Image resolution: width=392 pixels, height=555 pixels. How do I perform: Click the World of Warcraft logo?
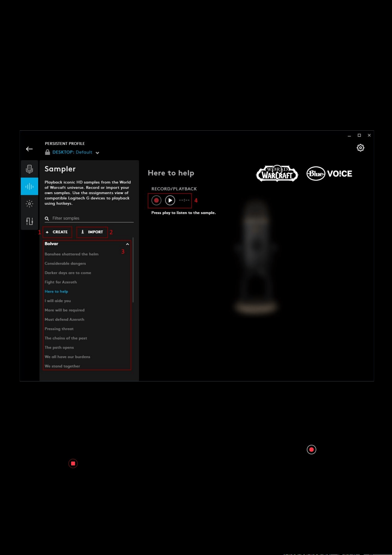click(x=277, y=174)
